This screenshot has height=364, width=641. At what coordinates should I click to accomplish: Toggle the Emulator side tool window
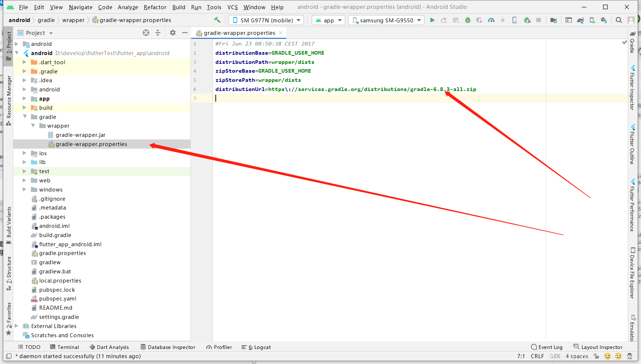point(633,327)
